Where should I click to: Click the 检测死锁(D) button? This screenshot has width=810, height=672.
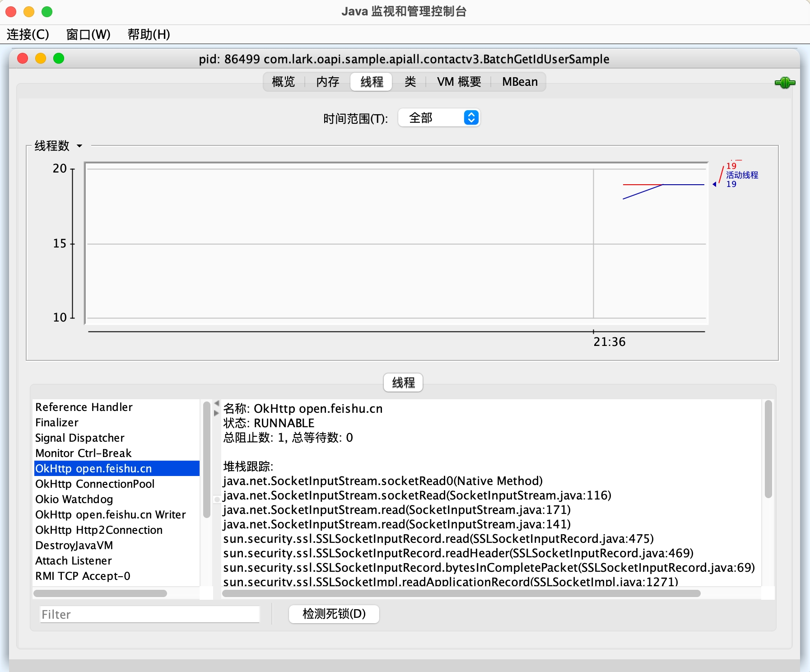click(x=334, y=614)
